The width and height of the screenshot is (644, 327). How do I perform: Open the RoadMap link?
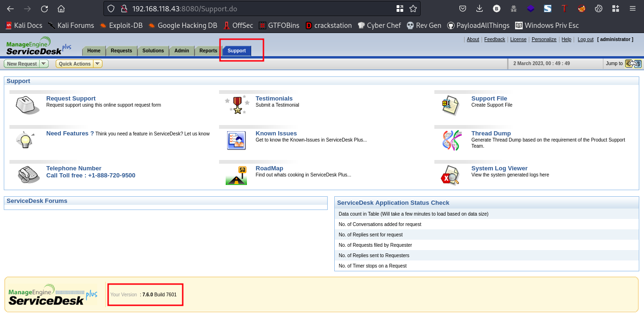pos(269,168)
